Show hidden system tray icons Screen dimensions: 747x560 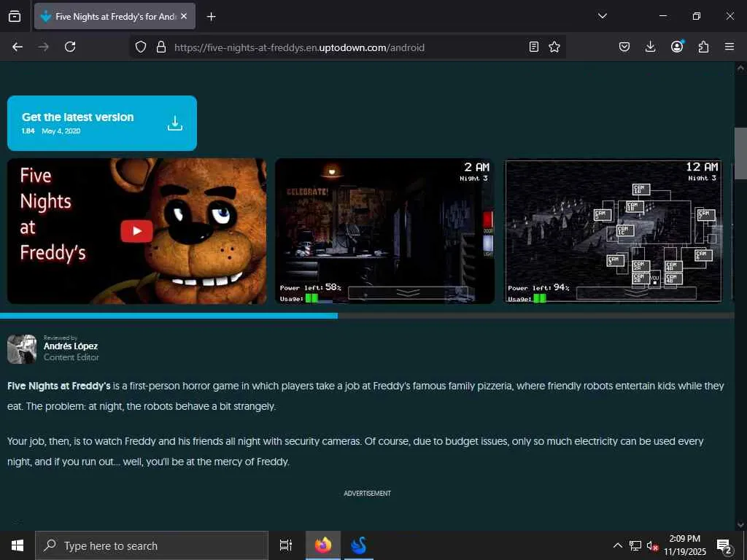point(617,545)
